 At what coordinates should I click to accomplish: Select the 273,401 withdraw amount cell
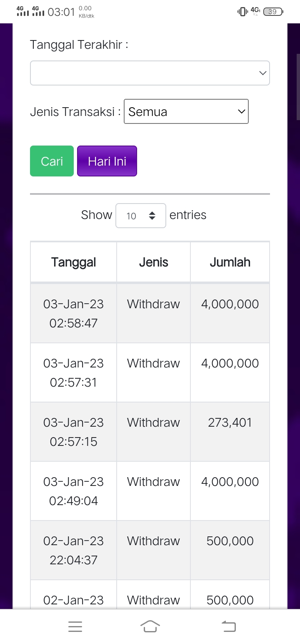pos(230,423)
